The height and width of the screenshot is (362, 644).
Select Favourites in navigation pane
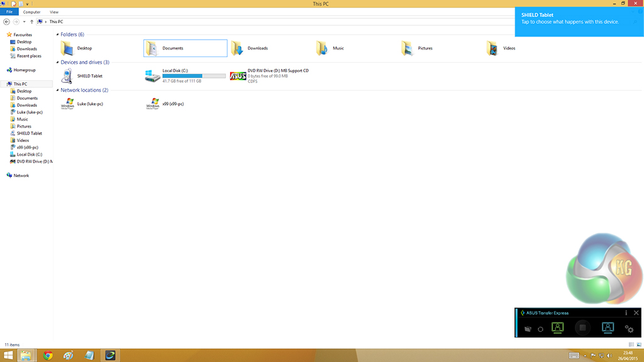click(19, 35)
